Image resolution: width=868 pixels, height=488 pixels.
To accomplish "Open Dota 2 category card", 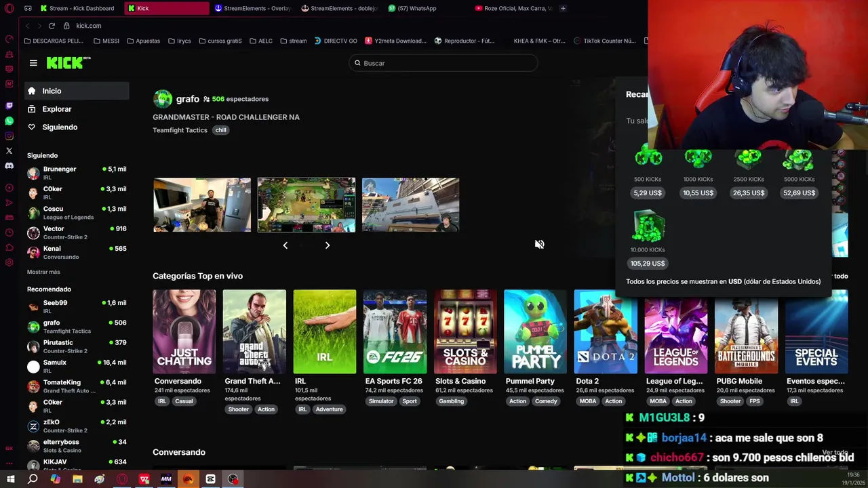I will (x=606, y=332).
